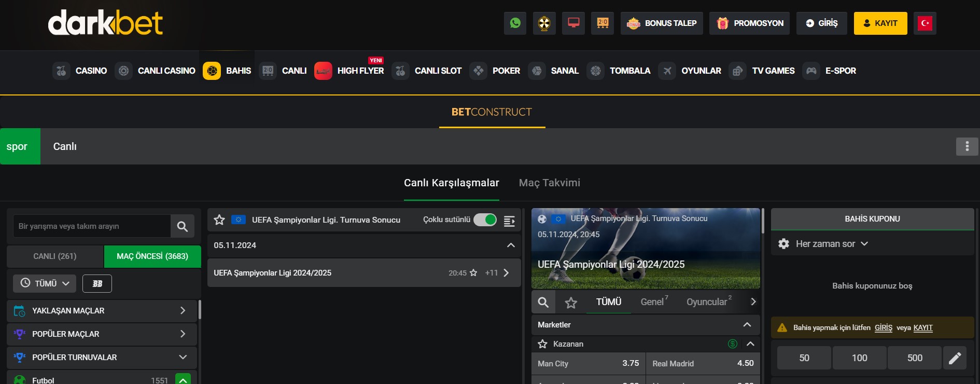Click the Popüler Turnuvalar trophy icon
The image size is (980, 384).
[x=20, y=358]
